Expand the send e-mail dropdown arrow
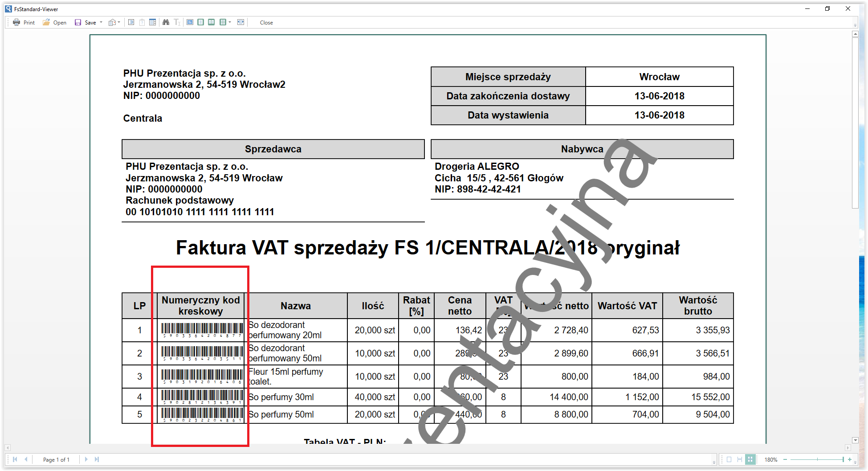Viewport: 868px width, 471px height. tap(119, 22)
